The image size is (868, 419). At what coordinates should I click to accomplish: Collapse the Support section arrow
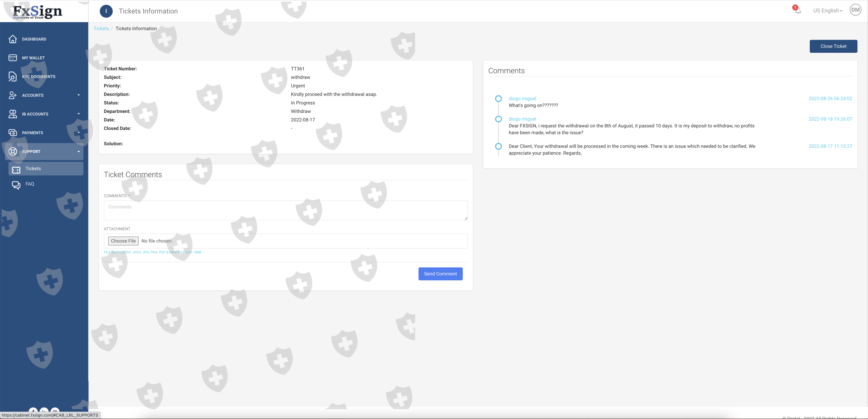tap(78, 151)
